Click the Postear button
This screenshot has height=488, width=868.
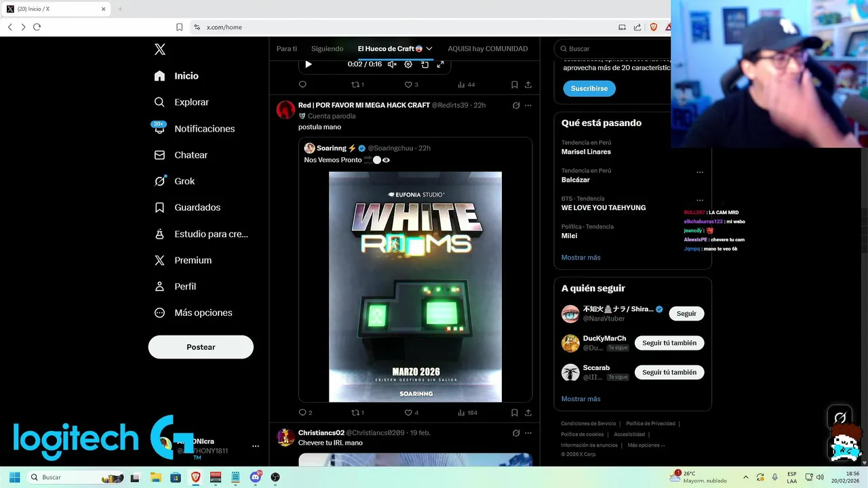click(x=201, y=347)
